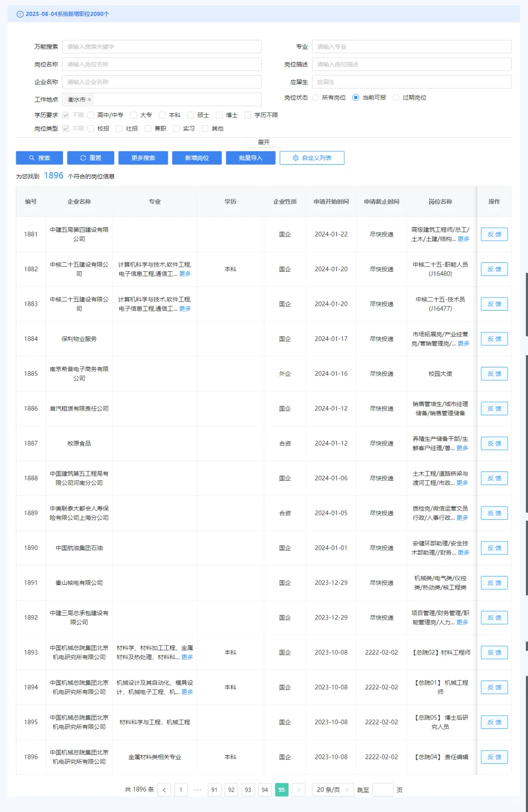The width and height of the screenshot is (528, 812).
Task: Remove the 衡水市 location tag
Action: [x=89, y=100]
